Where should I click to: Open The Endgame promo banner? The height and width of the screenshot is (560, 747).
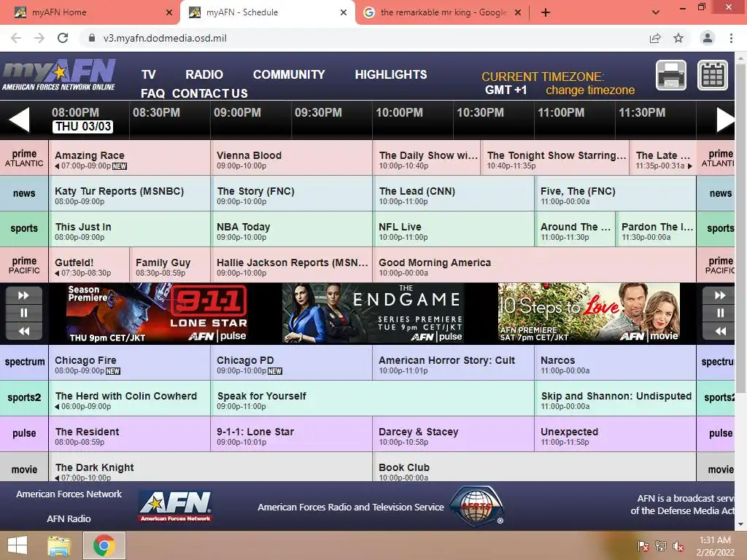pos(373,314)
